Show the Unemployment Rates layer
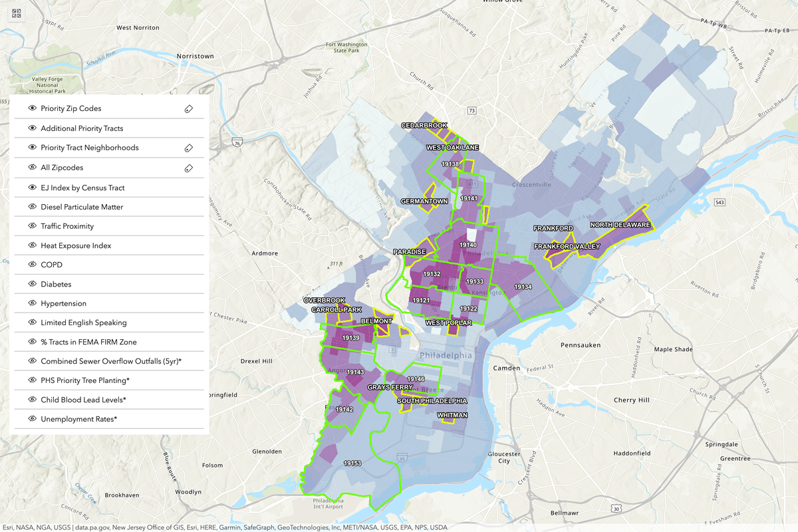The image size is (798, 532). 31,419
